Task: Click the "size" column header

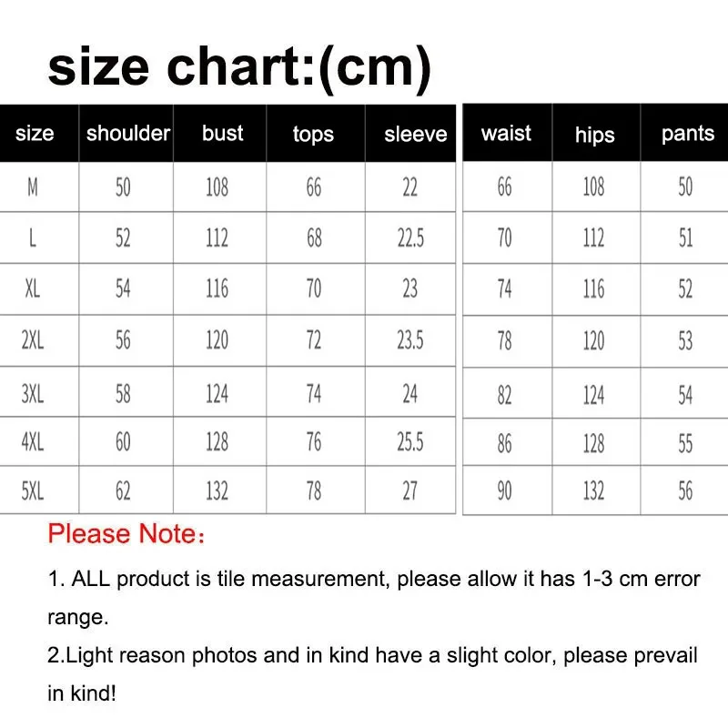Action: pyautogui.click(x=35, y=134)
